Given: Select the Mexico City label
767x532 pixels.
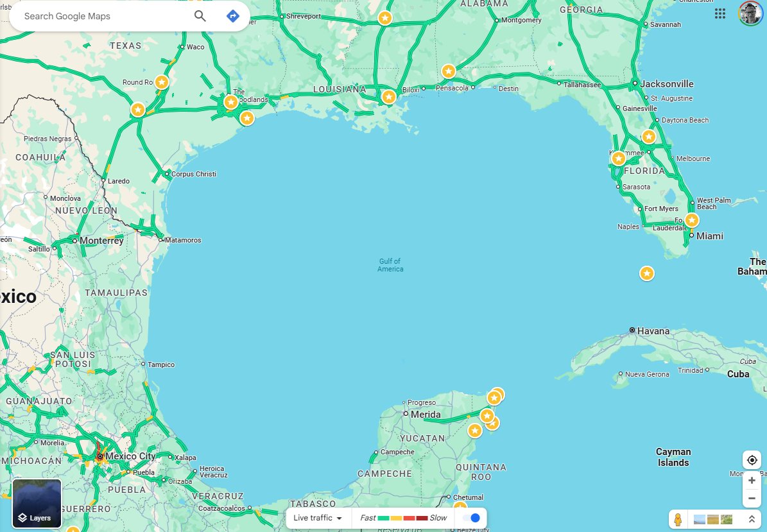Looking at the screenshot, I should point(130,456).
